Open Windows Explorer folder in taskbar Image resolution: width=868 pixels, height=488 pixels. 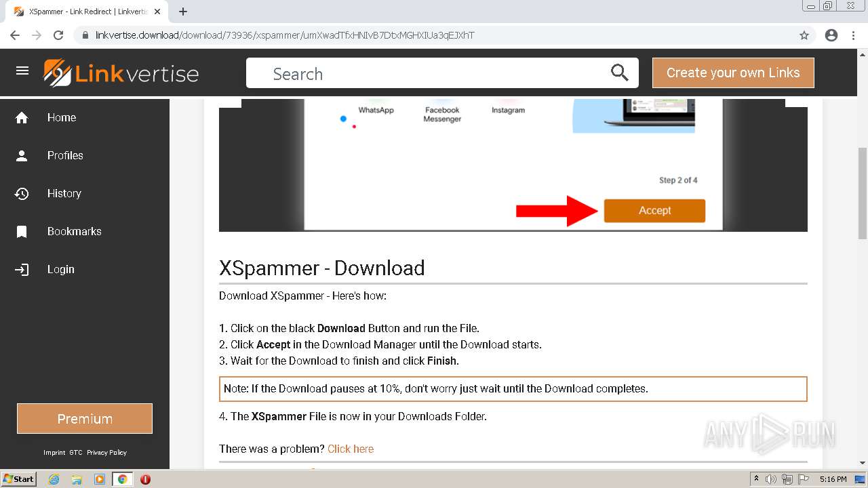click(x=77, y=479)
